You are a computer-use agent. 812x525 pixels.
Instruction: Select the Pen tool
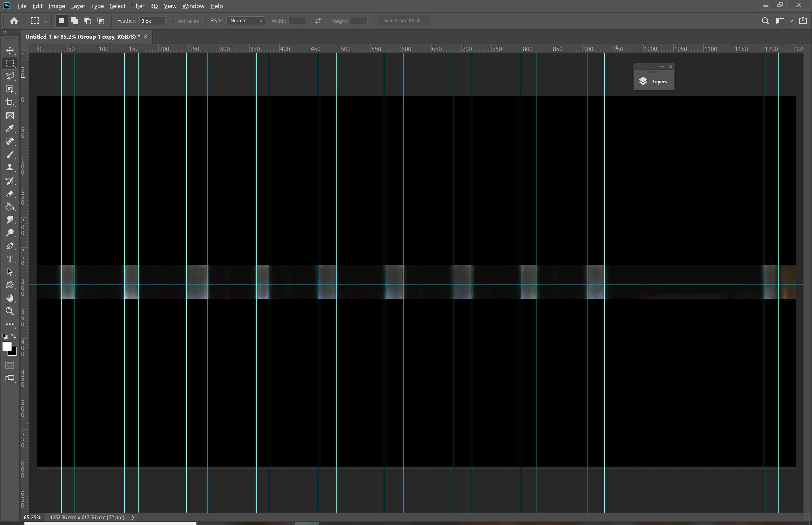[x=10, y=246]
